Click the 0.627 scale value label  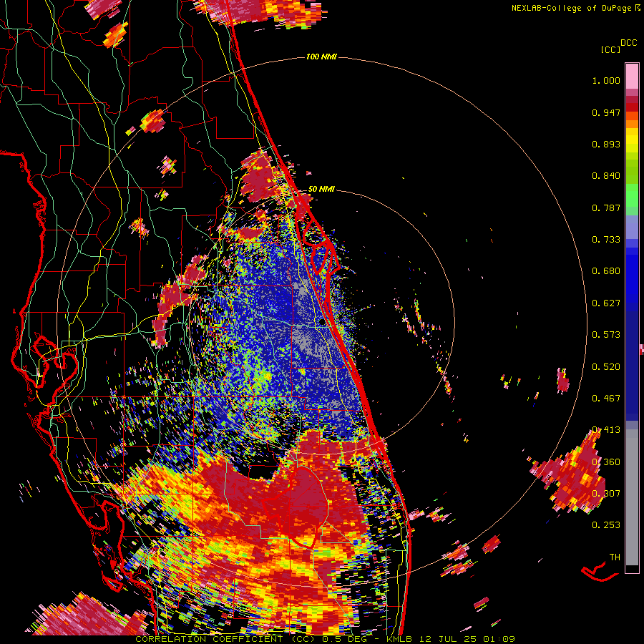pyautogui.click(x=606, y=303)
